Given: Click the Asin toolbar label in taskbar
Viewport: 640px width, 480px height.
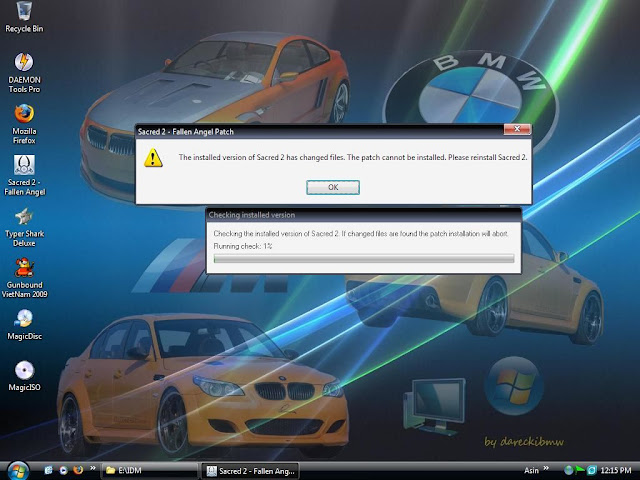Looking at the screenshot, I should click(x=531, y=471).
